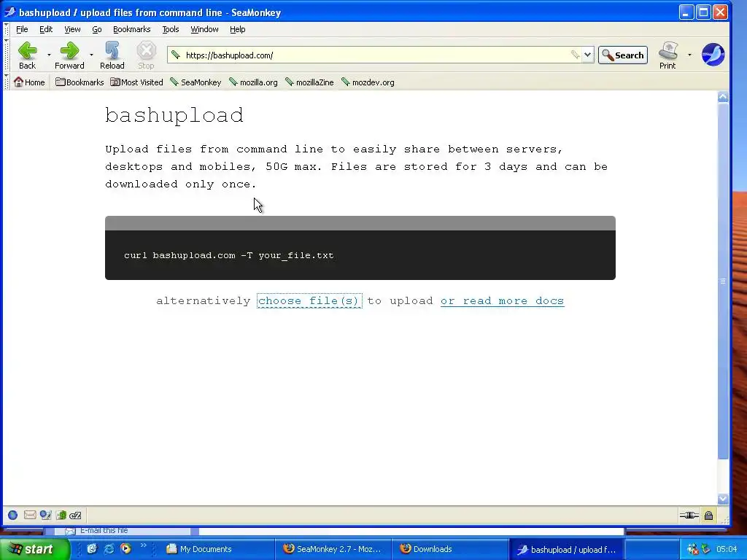Open Composer icon in status bar
Screen dimensions: 747x560
[46, 515]
